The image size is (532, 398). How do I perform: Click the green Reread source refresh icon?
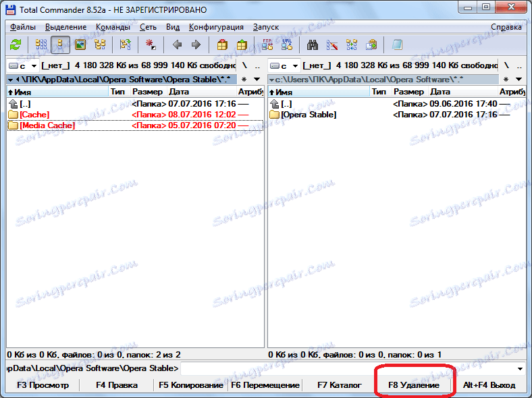click(x=16, y=45)
